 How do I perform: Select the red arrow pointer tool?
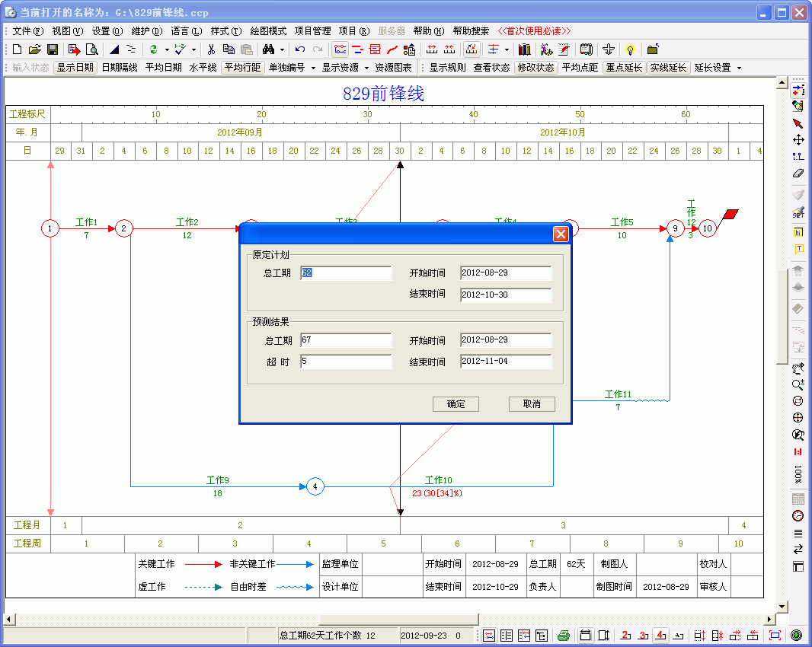pyautogui.click(x=798, y=123)
